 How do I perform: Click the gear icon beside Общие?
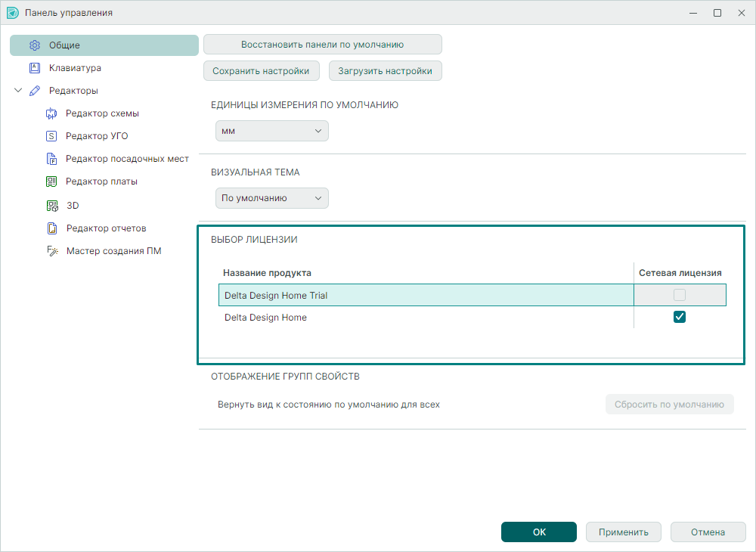(x=34, y=45)
